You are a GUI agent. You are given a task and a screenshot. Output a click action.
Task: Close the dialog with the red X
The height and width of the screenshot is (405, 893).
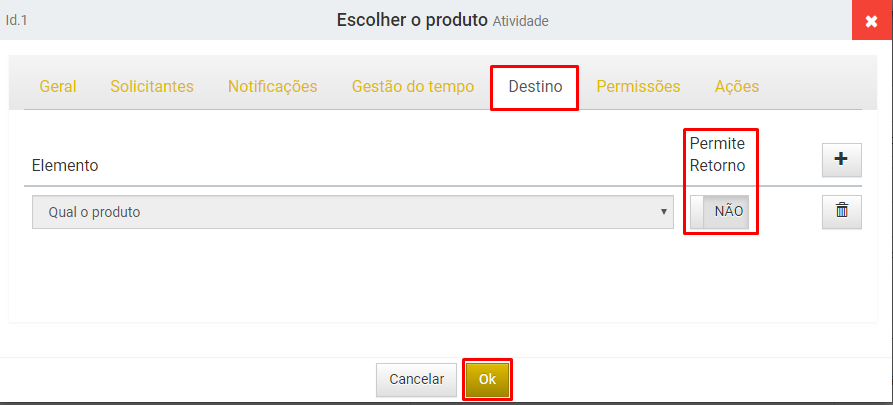[x=872, y=21]
